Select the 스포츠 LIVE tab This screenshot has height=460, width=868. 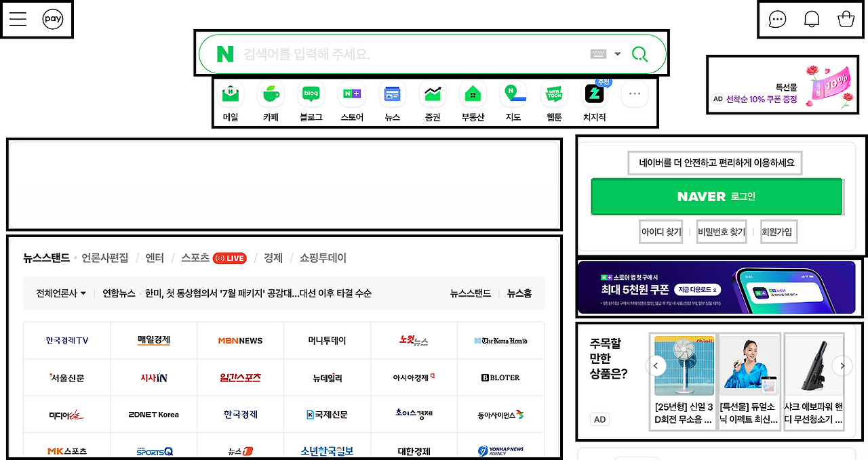coord(214,258)
